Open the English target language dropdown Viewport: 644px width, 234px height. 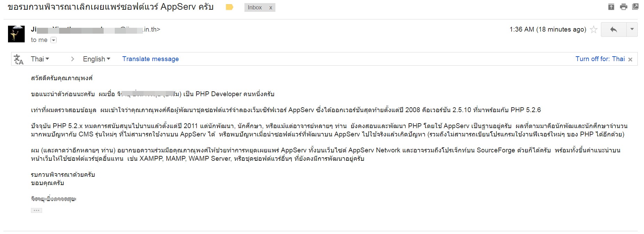pos(97,59)
